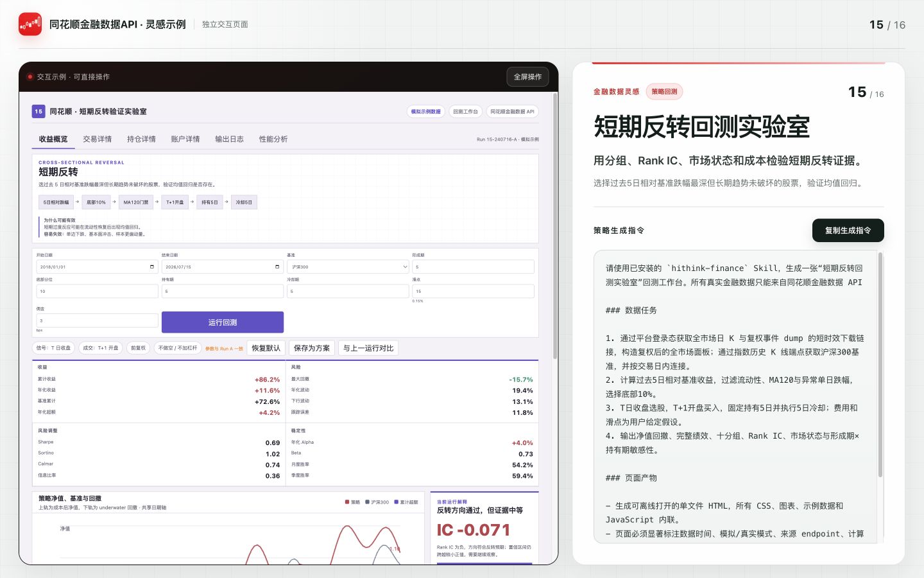
Task: Click the 独立交互页面 label in header
Action: [225, 24]
